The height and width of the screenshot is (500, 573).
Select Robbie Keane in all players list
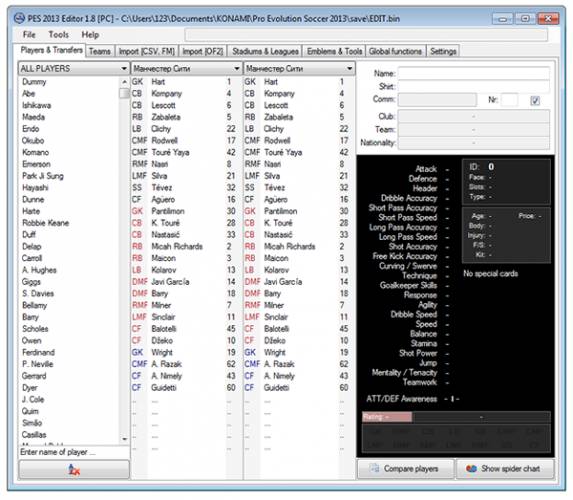point(46,223)
